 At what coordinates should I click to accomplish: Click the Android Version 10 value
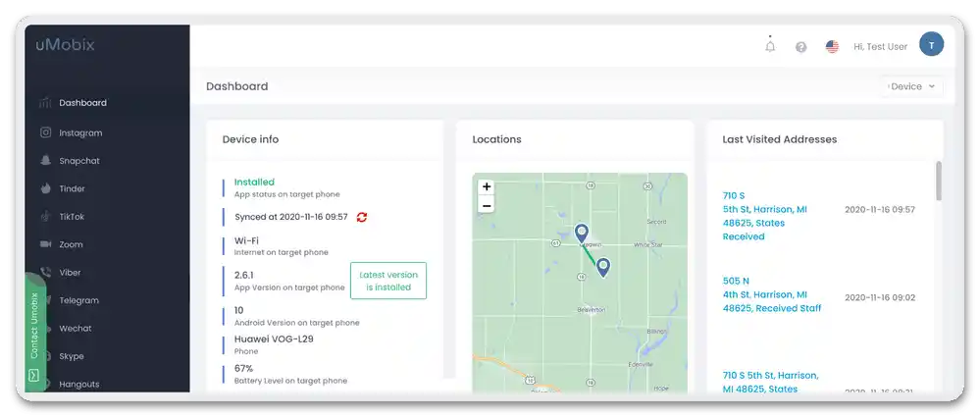[238, 310]
